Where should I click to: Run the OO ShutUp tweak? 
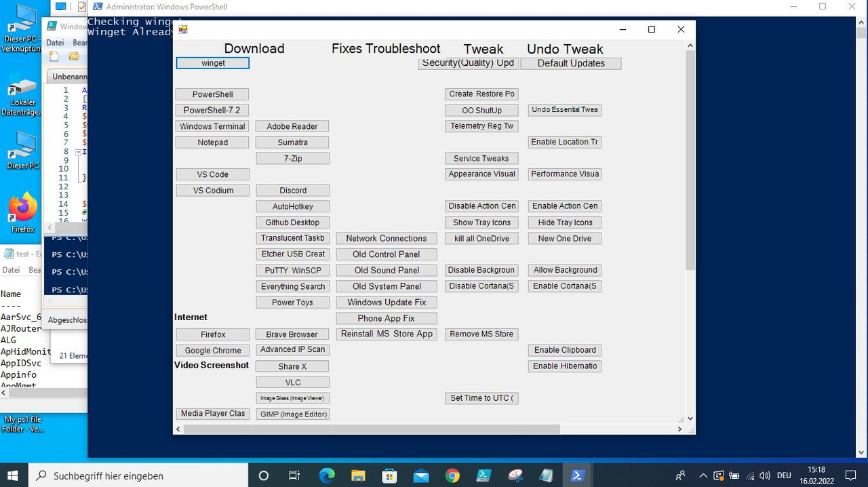[x=481, y=110]
